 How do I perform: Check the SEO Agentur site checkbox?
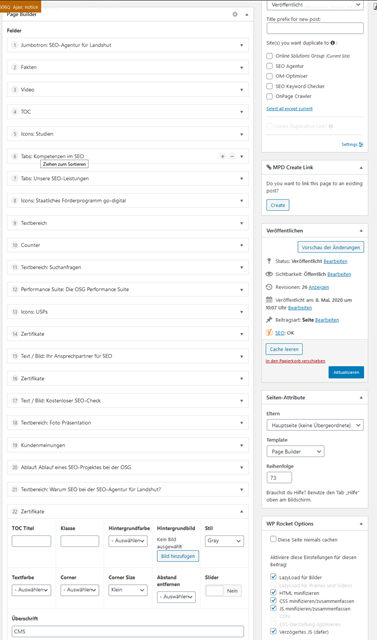click(x=269, y=66)
